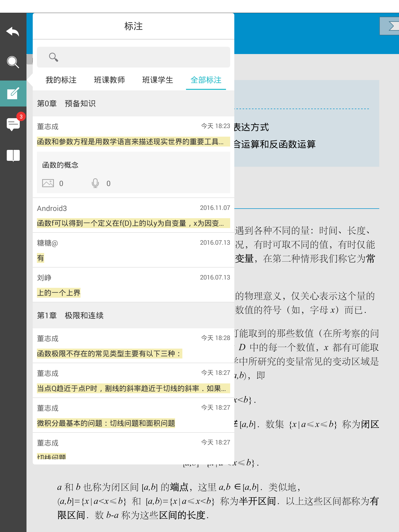Switch to 班课学生 tab

[x=158, y=80]
